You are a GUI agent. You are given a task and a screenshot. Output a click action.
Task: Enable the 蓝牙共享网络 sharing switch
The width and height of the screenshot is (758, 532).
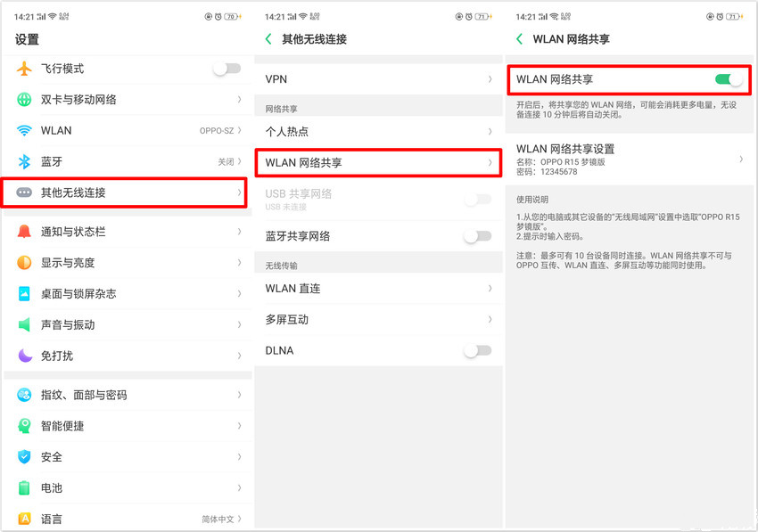pos(477,235)
